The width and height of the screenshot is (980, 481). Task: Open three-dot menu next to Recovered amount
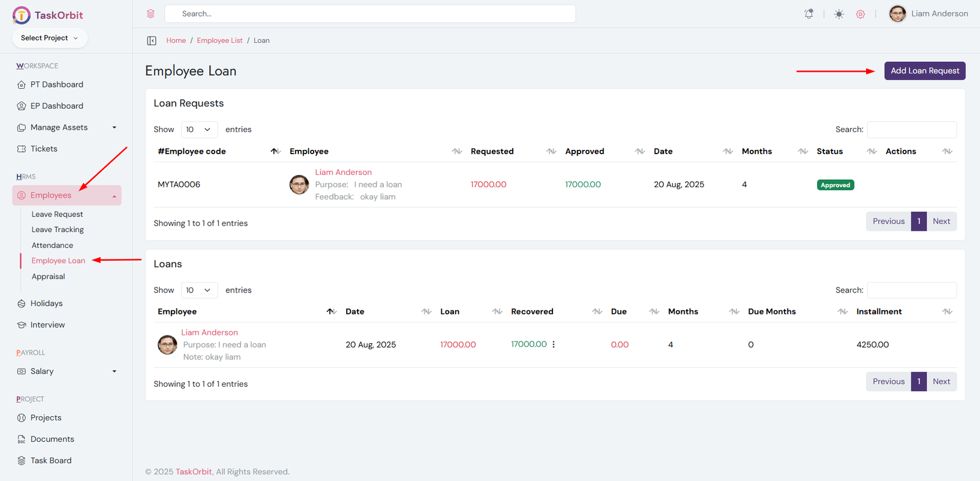point(553,345)
